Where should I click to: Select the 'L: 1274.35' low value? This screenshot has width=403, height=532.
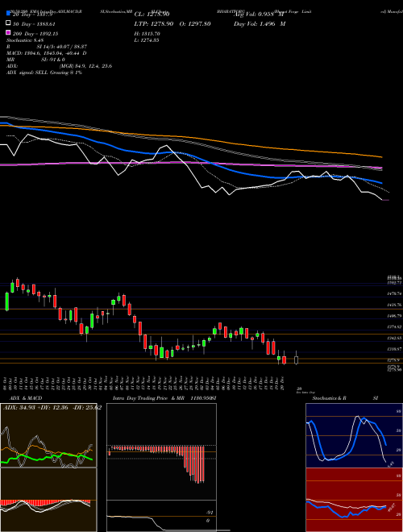tap(147, 40)
